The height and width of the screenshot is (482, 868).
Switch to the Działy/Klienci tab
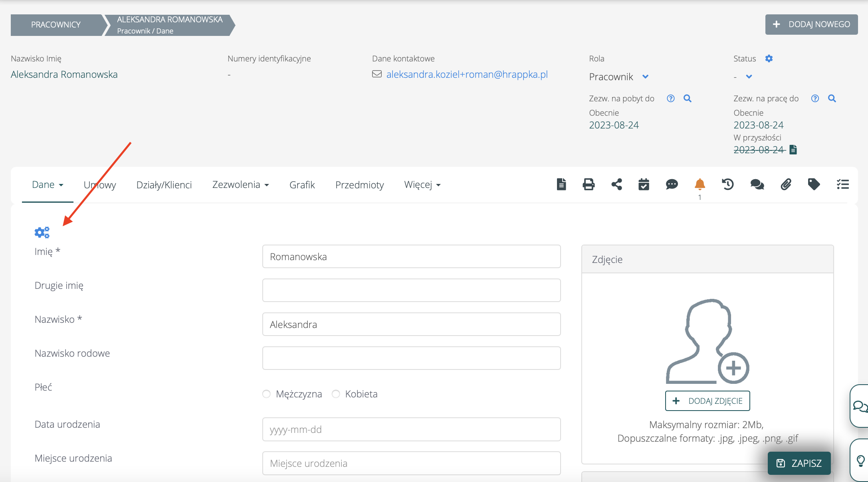(x=164, y=185)
